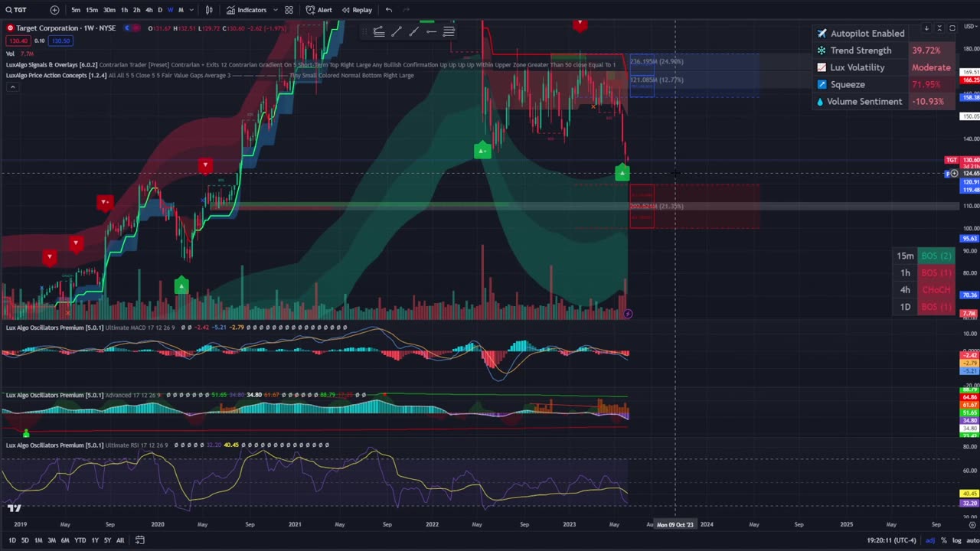Click the 19:20:11 (UTC-4) timezone selector
The image size is (980, 551).
pyautogui.click(x=891, y=540)
